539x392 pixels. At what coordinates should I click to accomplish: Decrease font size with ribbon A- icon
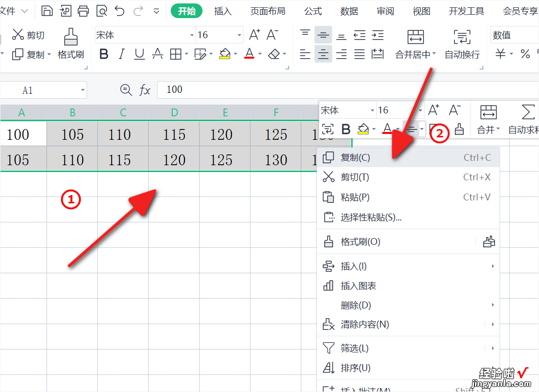tap(272, 35)
